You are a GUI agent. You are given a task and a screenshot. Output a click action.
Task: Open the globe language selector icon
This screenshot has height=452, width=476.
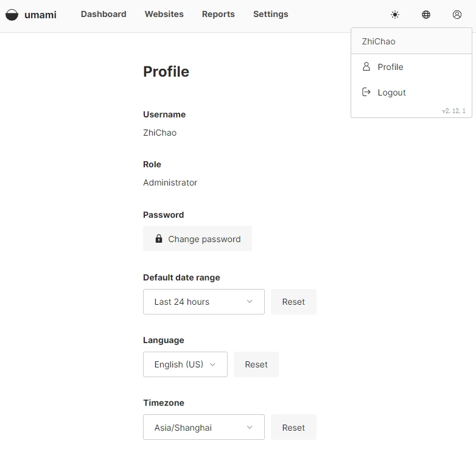click(x=426, y=15)
